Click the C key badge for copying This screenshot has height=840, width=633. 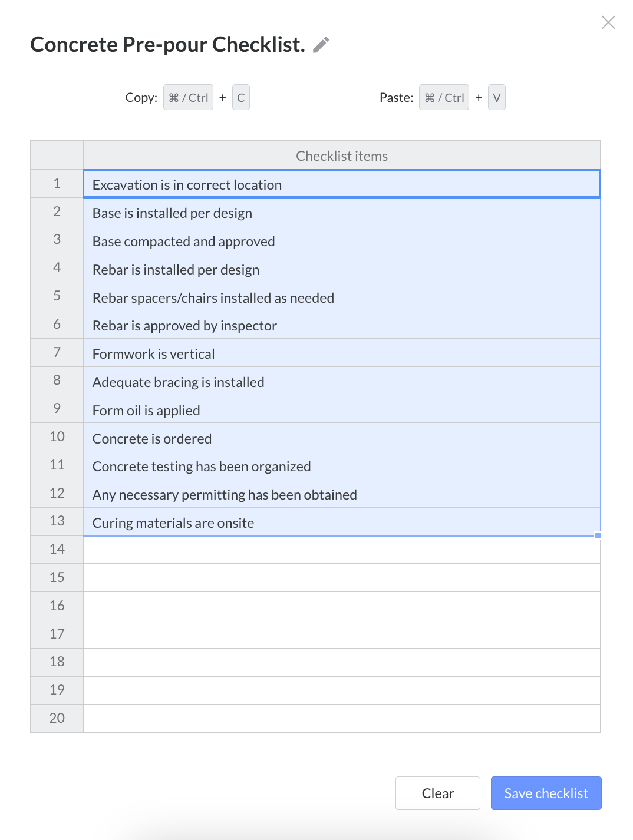pos(240,97)
